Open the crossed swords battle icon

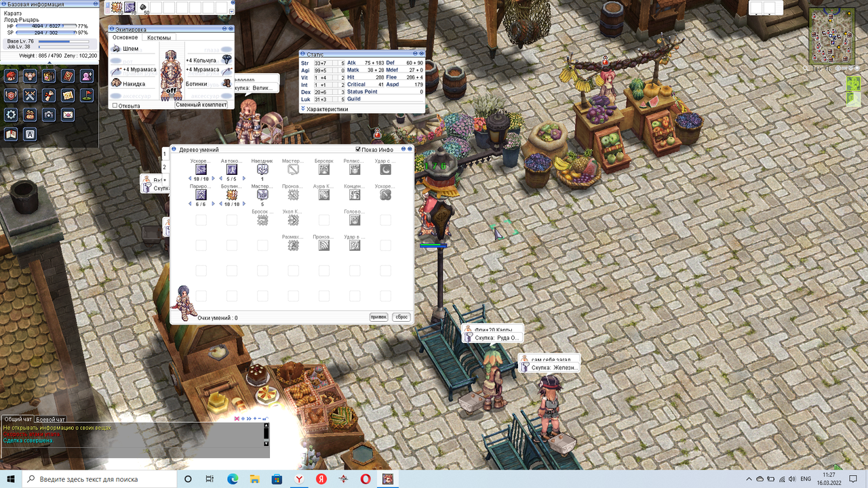tap(30, 96)
